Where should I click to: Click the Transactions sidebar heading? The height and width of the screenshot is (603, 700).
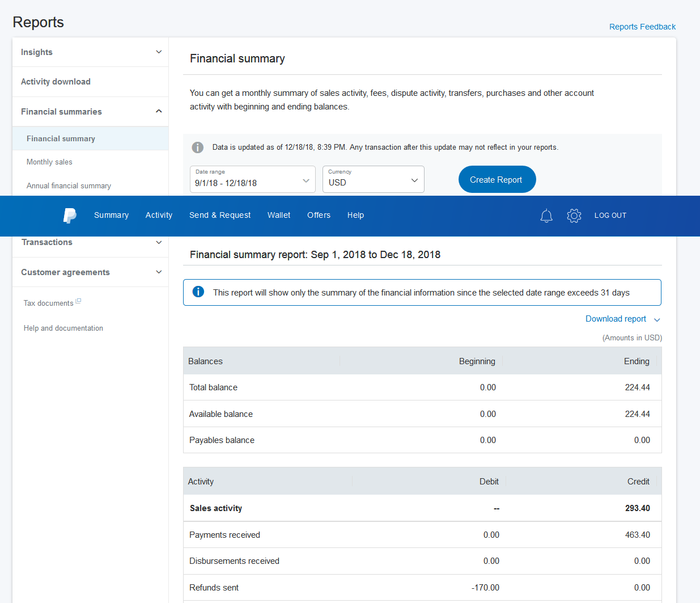tap(47, 242)
